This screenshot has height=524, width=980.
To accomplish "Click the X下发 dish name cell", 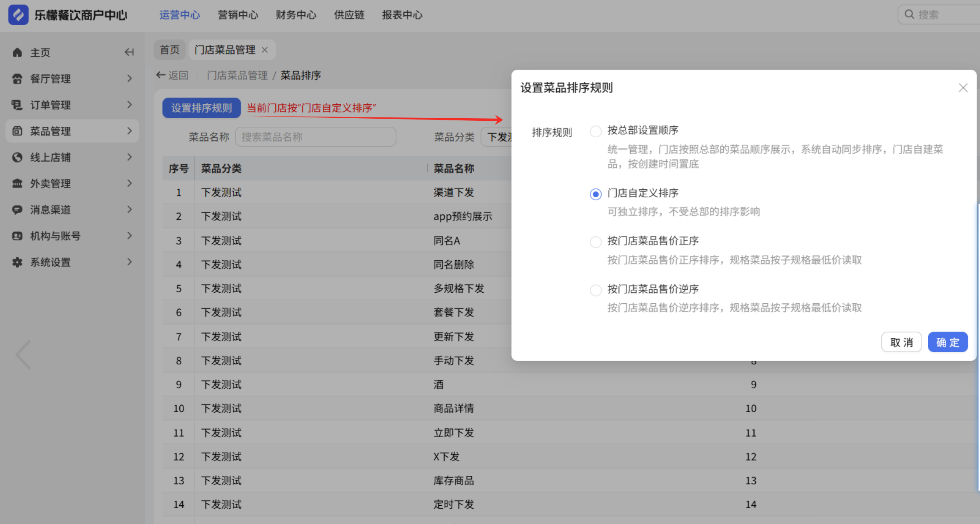I will coord(446,457).
